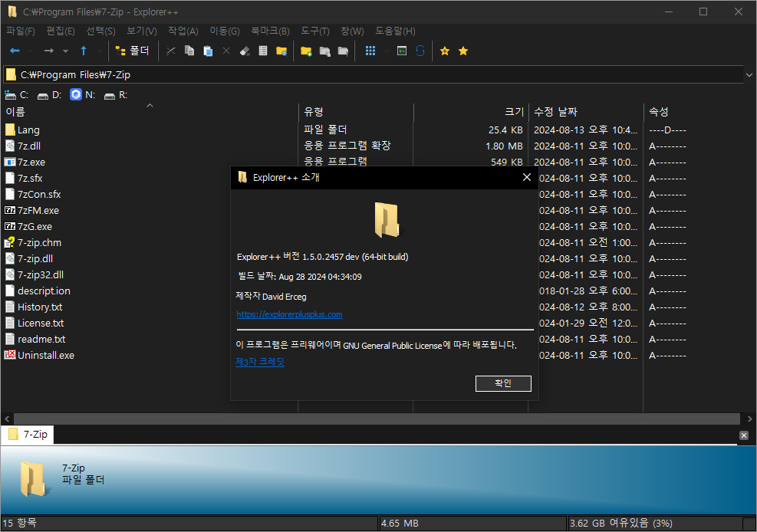Viewport: 757px width, 532px height.
Task: Select the History.txt file
Action: point(33,307)
